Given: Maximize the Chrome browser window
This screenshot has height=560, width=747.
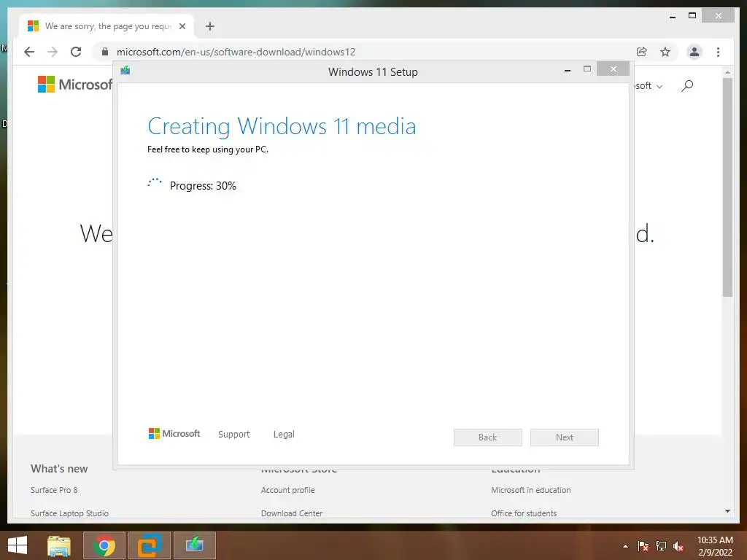Looking at the screenshot, I should [x=692, y=16].
